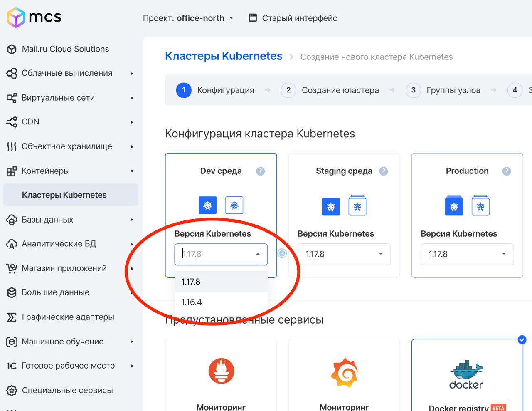The width and height of the screenshot is (532, 411).
Task: Click the Машинное обучение sidebar icon
Action: click(x=12, y=342)
